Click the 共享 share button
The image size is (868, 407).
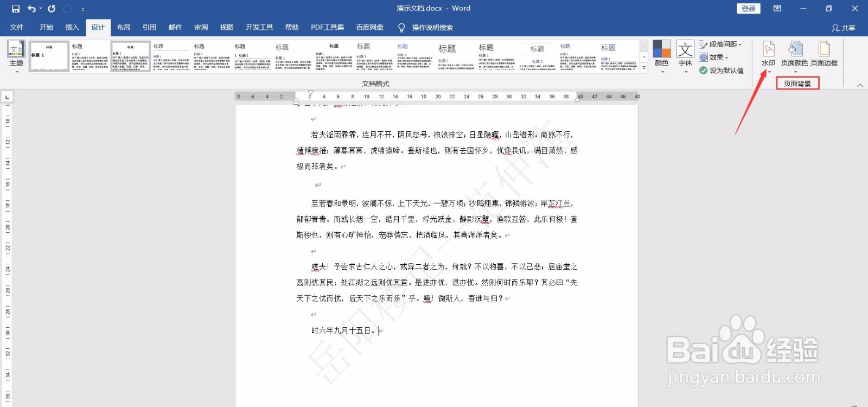[x=844, y=28]
